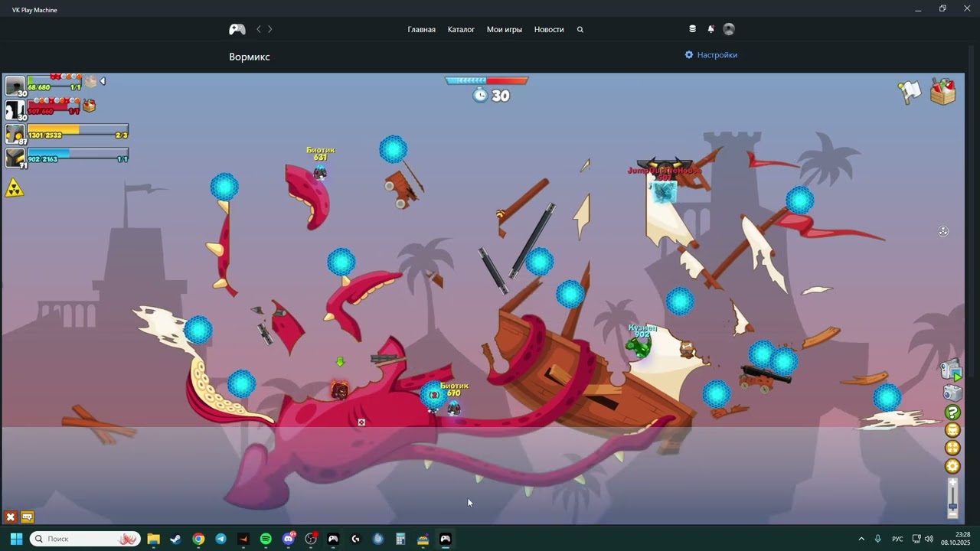Collapse the team panel with the white arrow
Screen dimensions: 980x551
103,81
